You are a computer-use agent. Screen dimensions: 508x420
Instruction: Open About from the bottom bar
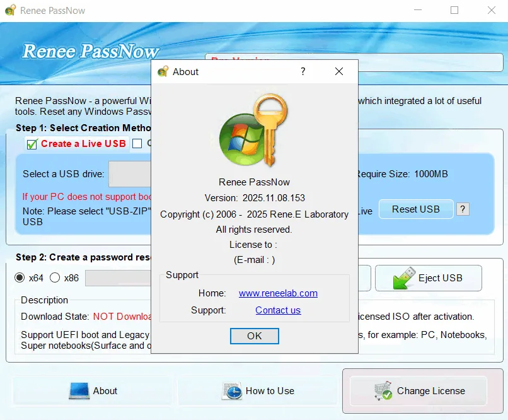click(93, 391)
